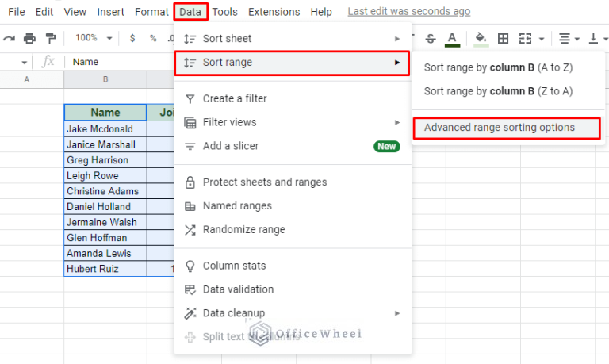Select the Name header cell
Screen dimensions: 609x364
[x=105, y=113]
